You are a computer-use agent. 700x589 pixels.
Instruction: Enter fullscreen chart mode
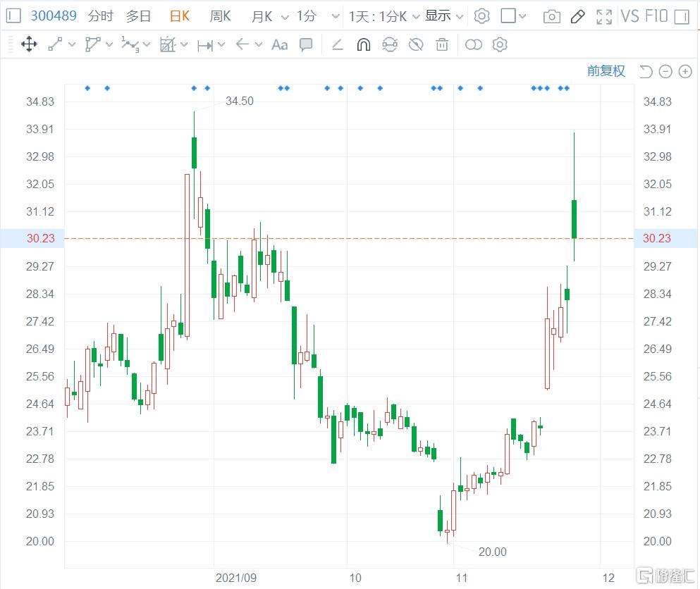pos(604,17)
